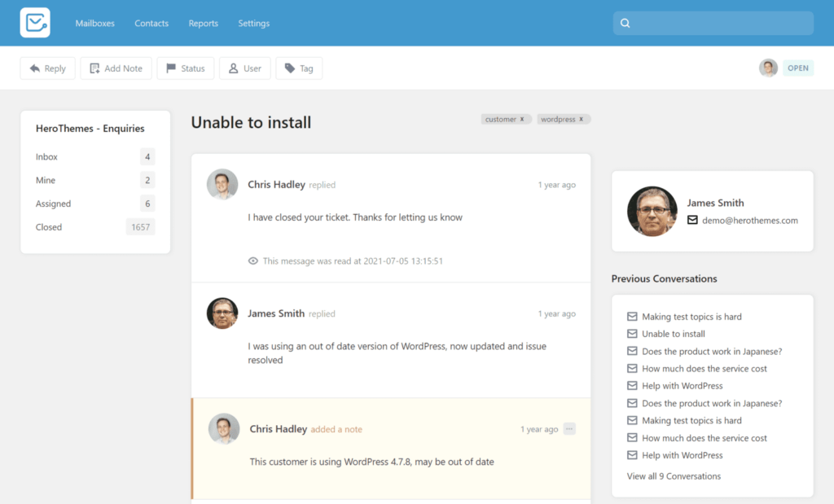
Task: Click envelope icon of last 'Help with WordPress'
Action: tap(632, 455)
